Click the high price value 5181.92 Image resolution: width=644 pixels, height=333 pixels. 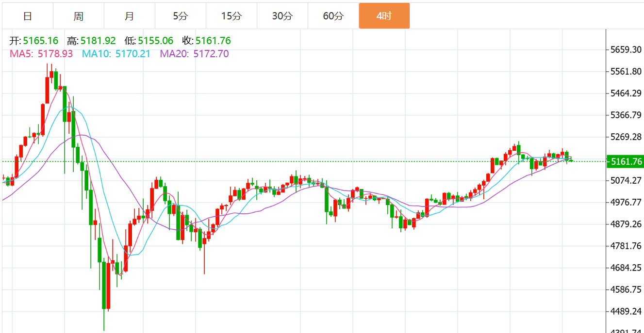98,41
